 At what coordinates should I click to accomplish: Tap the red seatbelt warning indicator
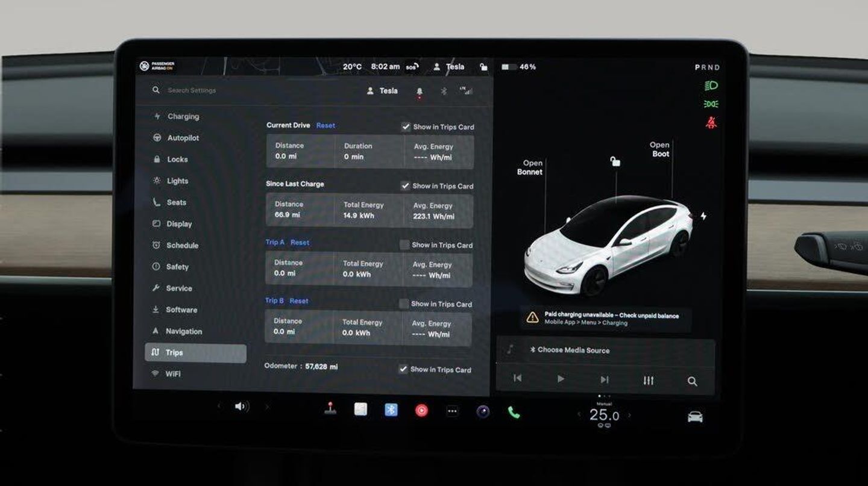(x=711, y=123)
